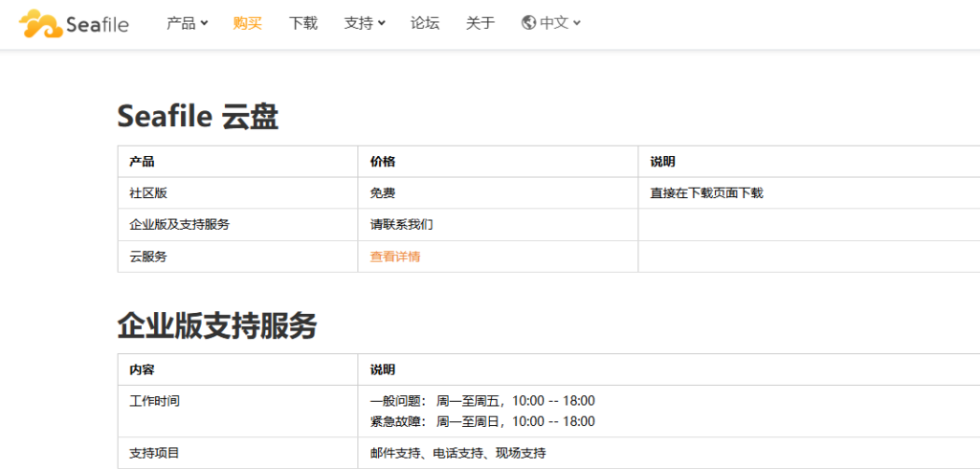Click the 直接在下载页面下载 text
This screenshot has height=469, width=980.
coord(706,193)
